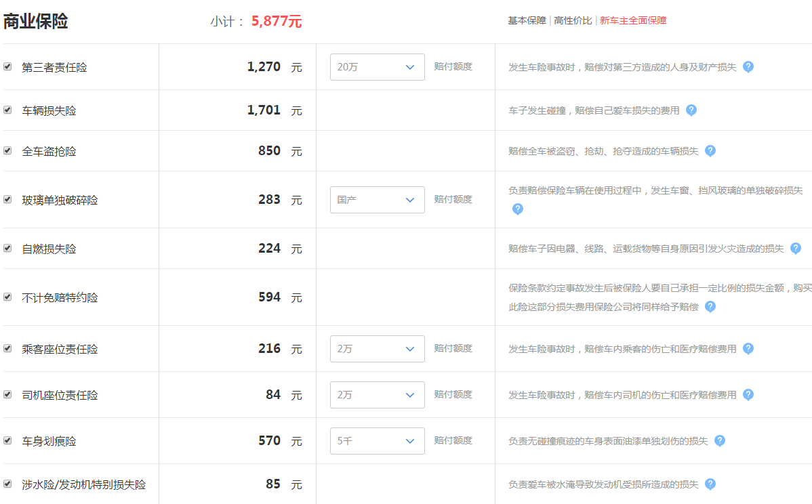The image size is (812, 504).
Task: Click the 车身划痕险 row label
Action: coord(49,441)
